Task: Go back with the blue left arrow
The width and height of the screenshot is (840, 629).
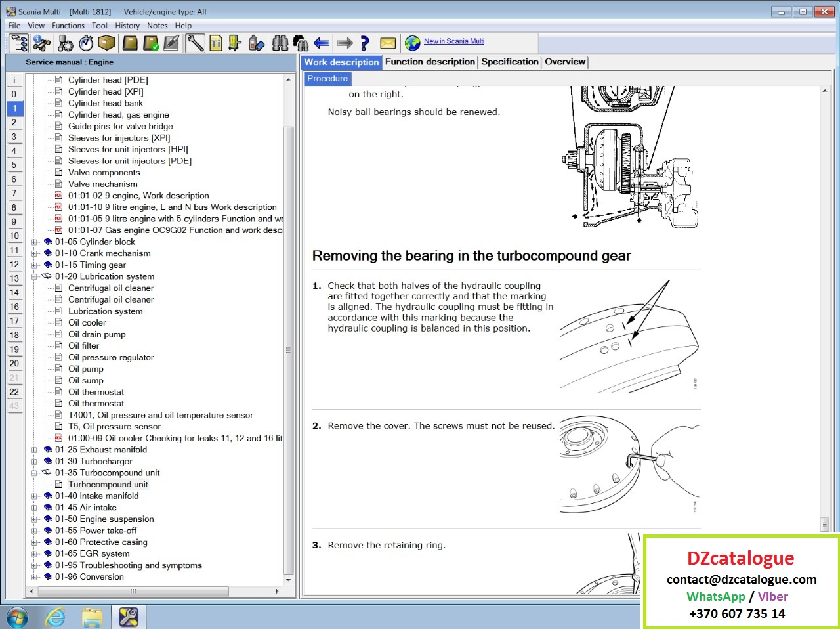Action: click(322, 43)
